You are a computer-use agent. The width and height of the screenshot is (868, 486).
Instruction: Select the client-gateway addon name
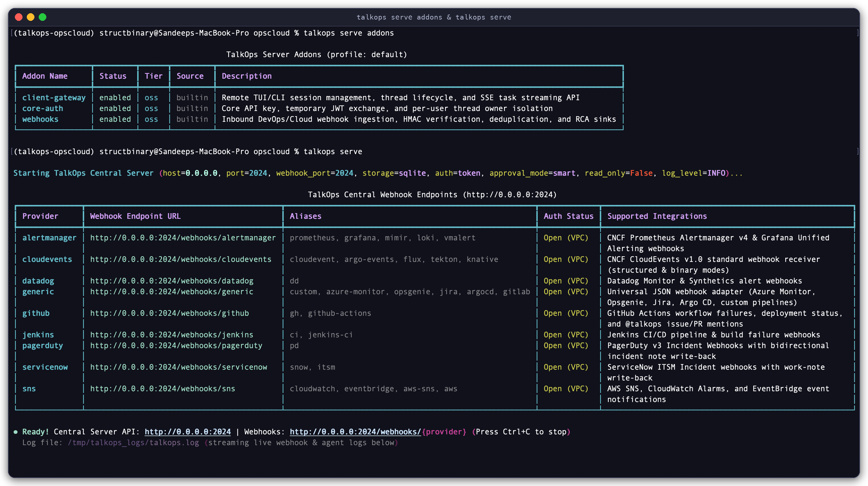(x=54, y=98)
